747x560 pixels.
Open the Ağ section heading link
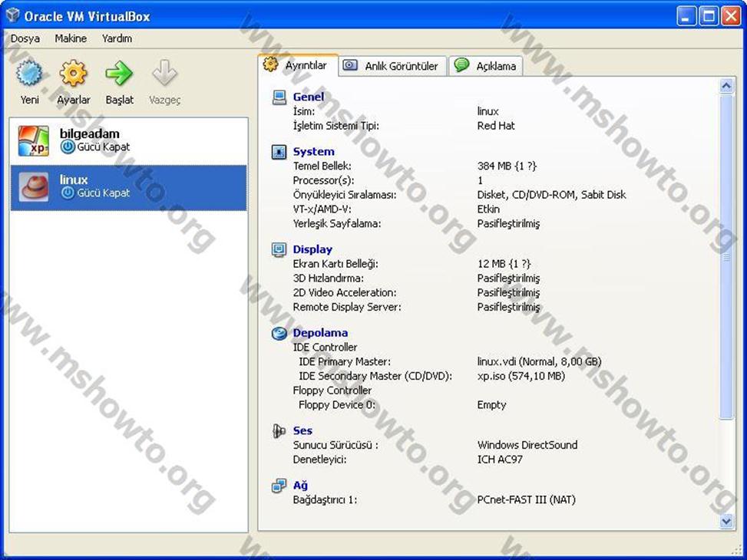tap(300, 486)
